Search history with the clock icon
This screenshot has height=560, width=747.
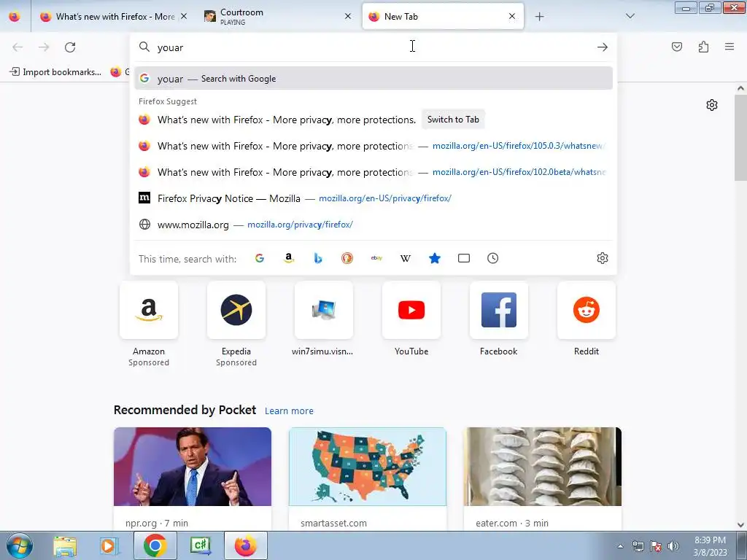click(x=492, y=258)
